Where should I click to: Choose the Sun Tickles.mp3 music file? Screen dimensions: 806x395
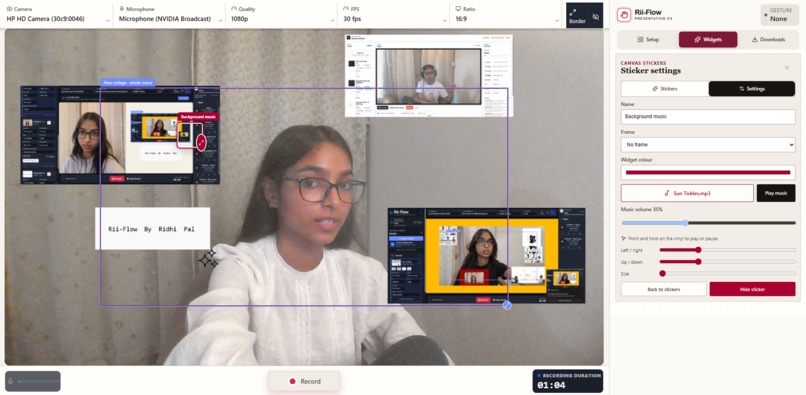point(687,193)
